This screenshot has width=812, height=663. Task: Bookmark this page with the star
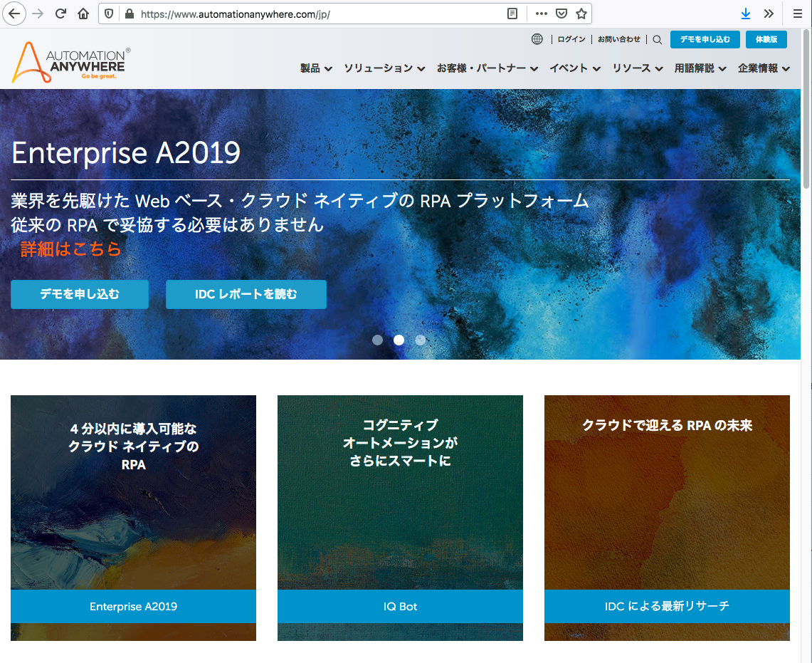(581, 14)
